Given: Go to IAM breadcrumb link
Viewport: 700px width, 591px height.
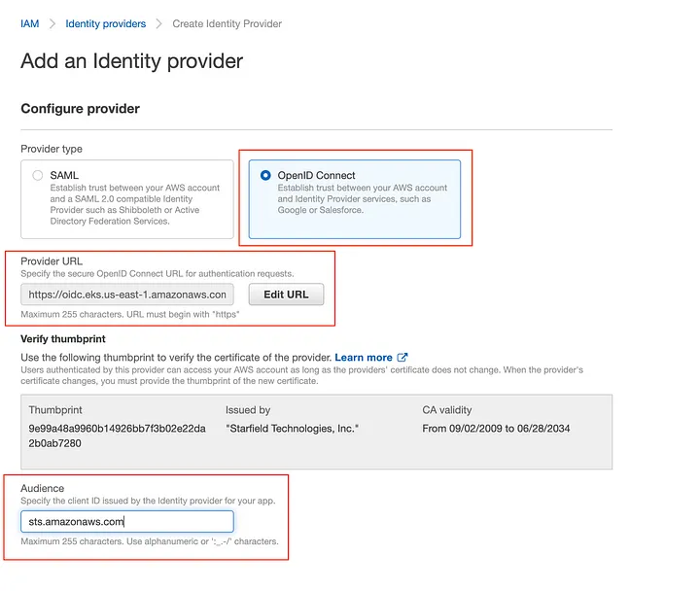Looking at the screenshot, I should 30,23.
